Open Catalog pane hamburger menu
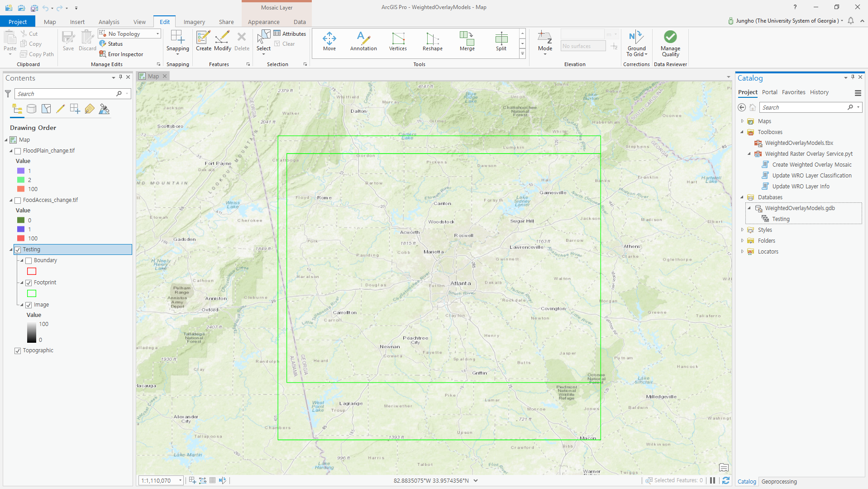 point(858,93)
